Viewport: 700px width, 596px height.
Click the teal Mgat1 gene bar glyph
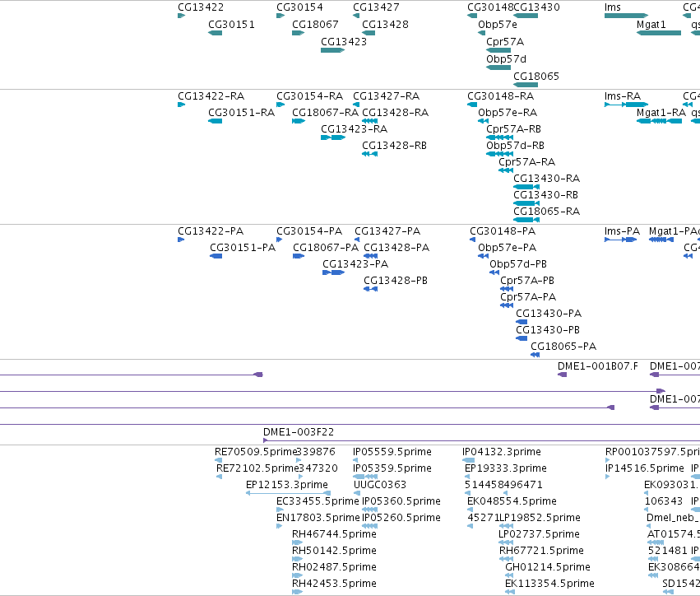659,33
